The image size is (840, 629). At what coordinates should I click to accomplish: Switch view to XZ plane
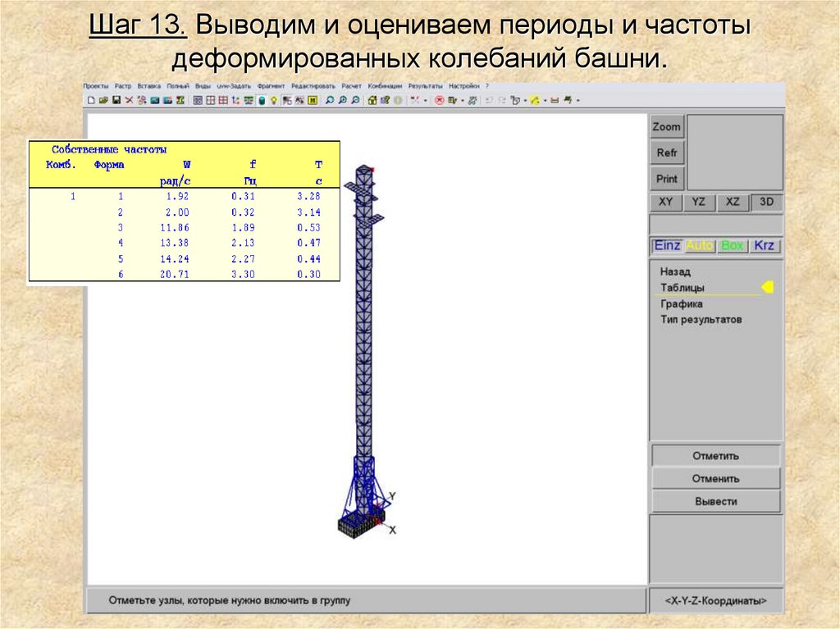coord(733,202)
